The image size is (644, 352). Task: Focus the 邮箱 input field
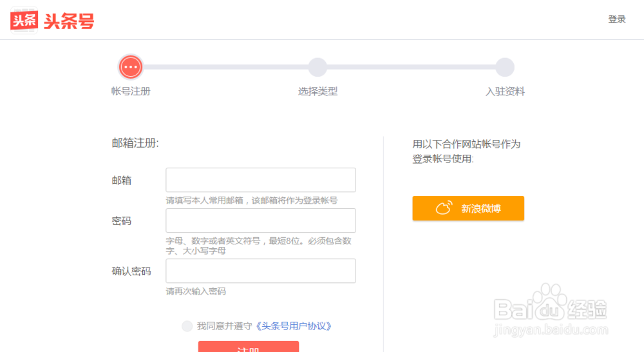point(261,180)
